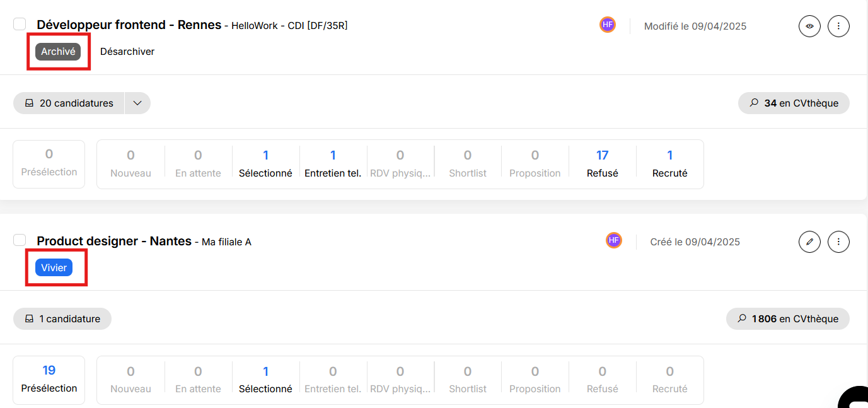Select Nouveau stage in Développeur frontend card
868x408 pixels.
coord(130,164)
